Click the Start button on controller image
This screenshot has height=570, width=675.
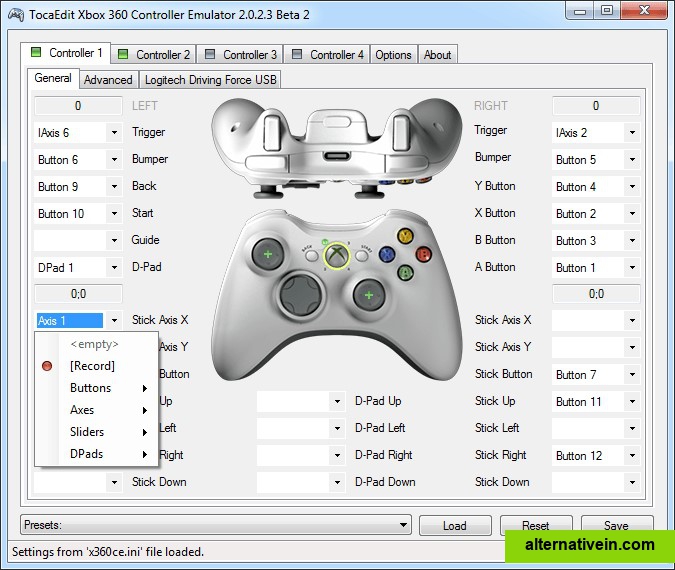tap(362, 256)
